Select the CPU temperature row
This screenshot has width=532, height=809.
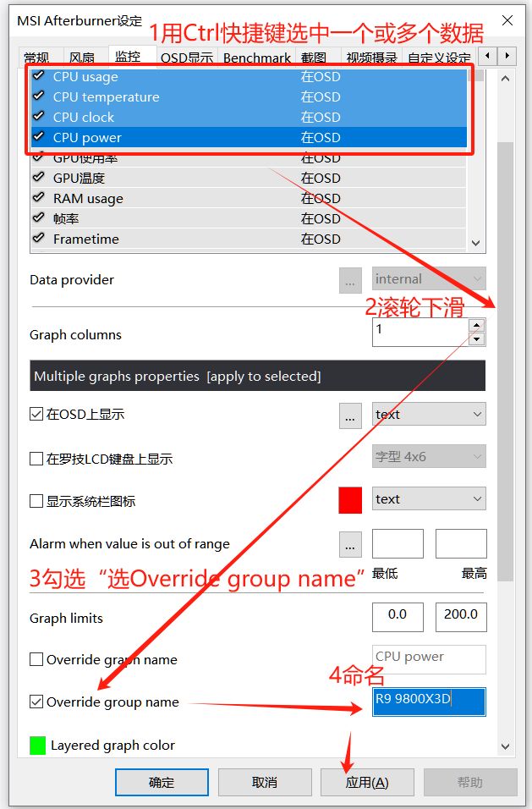[249, 96]
